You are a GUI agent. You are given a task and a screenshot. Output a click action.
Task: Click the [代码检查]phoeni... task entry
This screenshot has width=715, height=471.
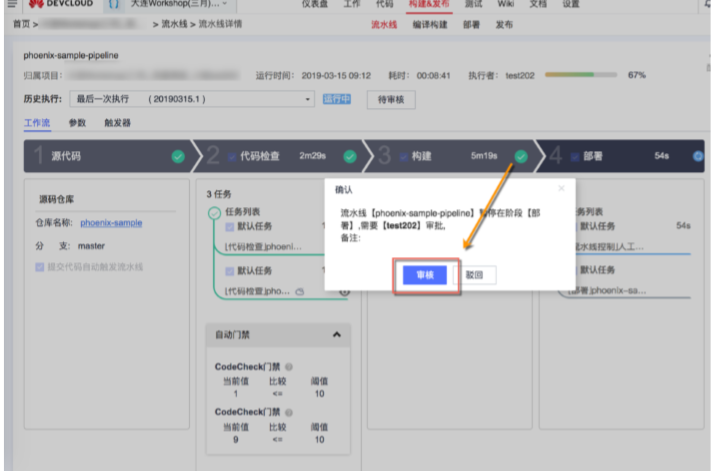[x=263, y=247]
